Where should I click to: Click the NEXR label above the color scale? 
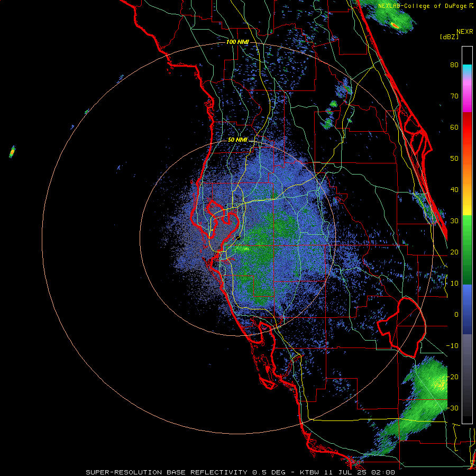pyautogui.click(x=465, y=32)
